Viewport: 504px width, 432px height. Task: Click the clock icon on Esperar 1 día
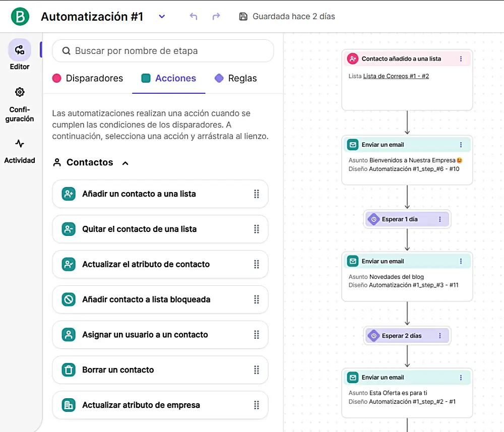click(373, 219)
